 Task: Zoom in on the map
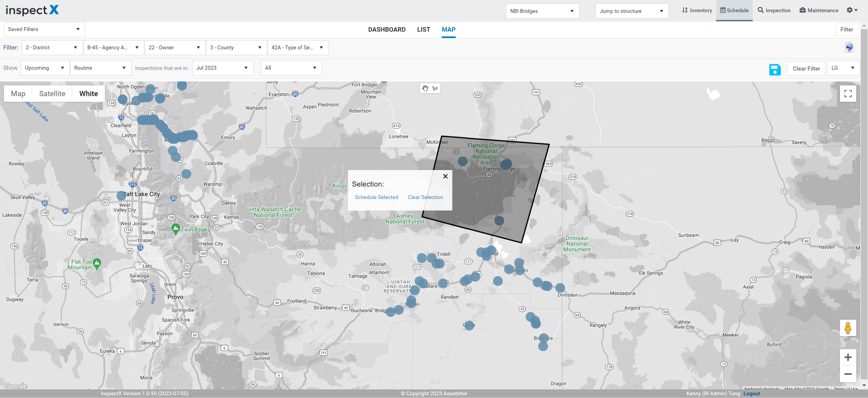pyautogui.click(x=848, y=357)
